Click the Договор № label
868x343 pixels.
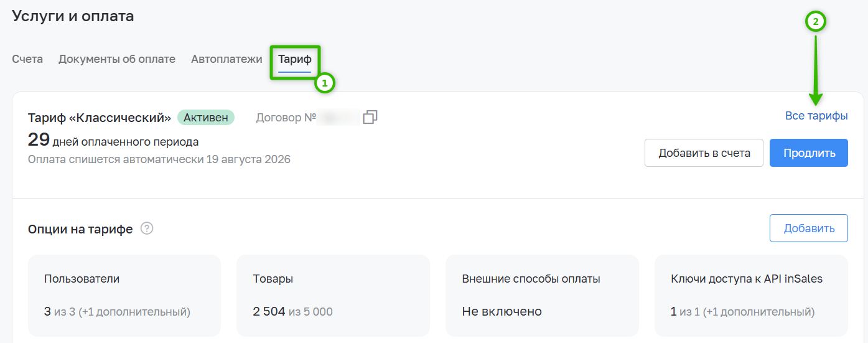coord(286,117)
